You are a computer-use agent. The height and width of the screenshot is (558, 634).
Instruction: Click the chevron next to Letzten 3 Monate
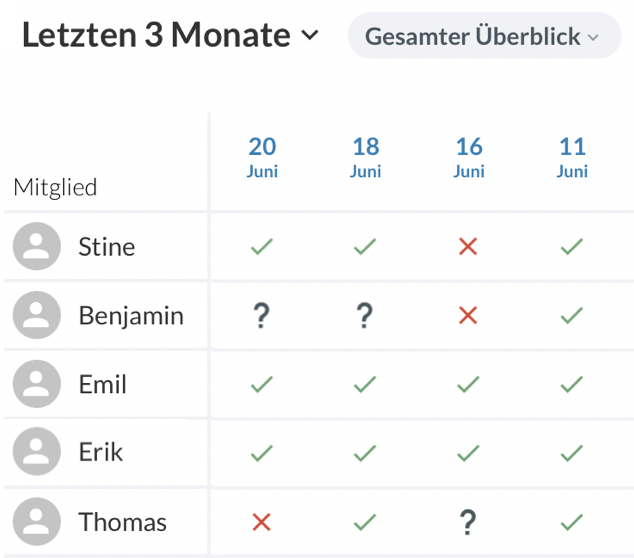point(310,36)
